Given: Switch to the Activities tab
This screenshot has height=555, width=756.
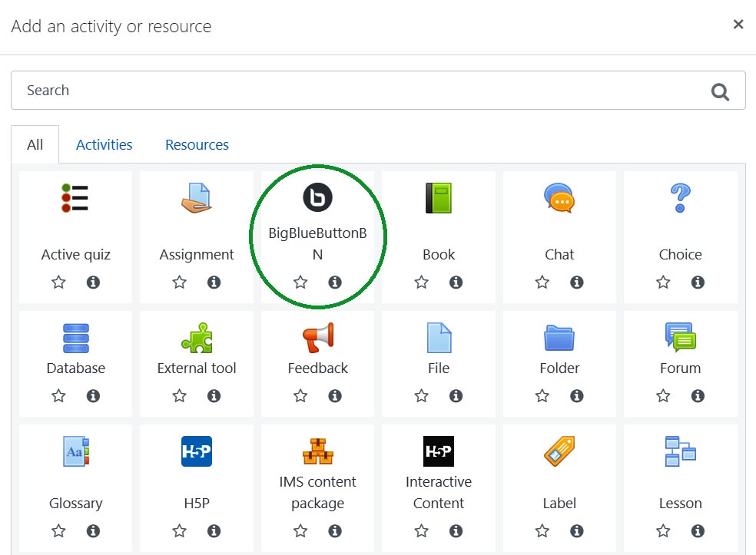Looking at the screenshot, I should [x=104, y=145].
